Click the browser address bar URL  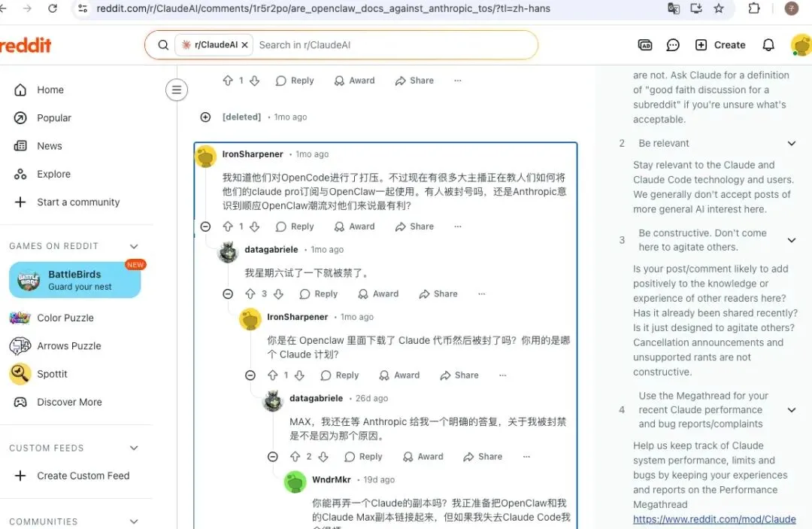point(323,8)
